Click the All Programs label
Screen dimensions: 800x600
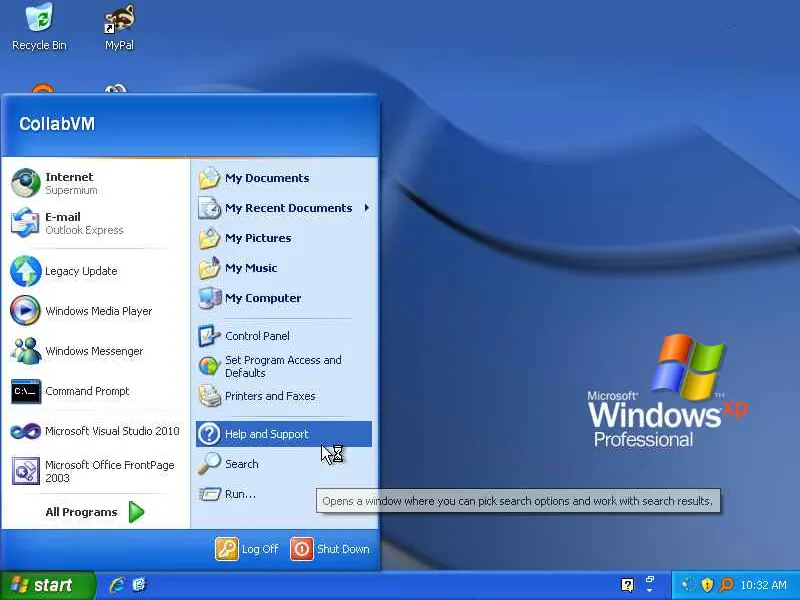81,512
